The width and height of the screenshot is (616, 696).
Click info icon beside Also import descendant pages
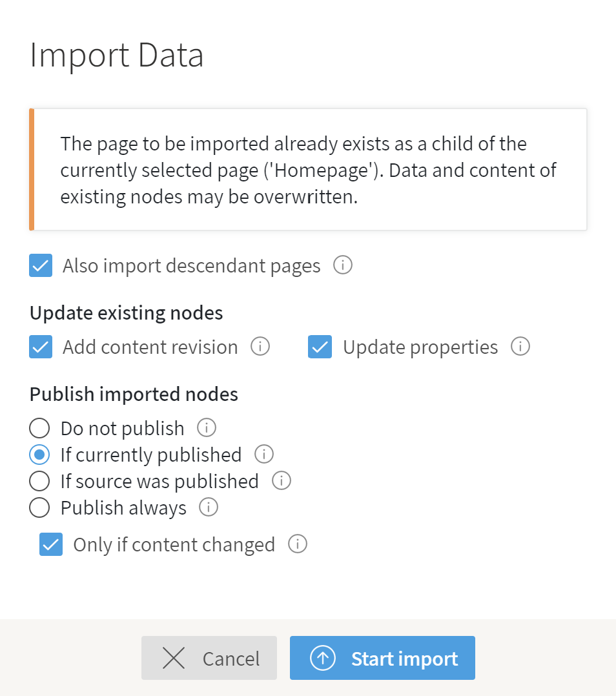pyautogui.click(x=343, y=265)
